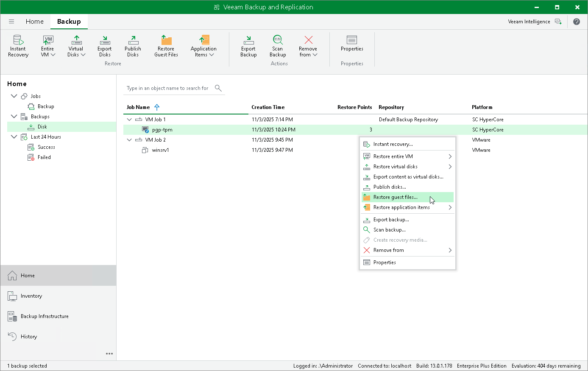Image resolution: width=588 pixels, height=371 pixels.
Task: Expand Restore entire VM submenu arrow
Action: tap(450, 156)
